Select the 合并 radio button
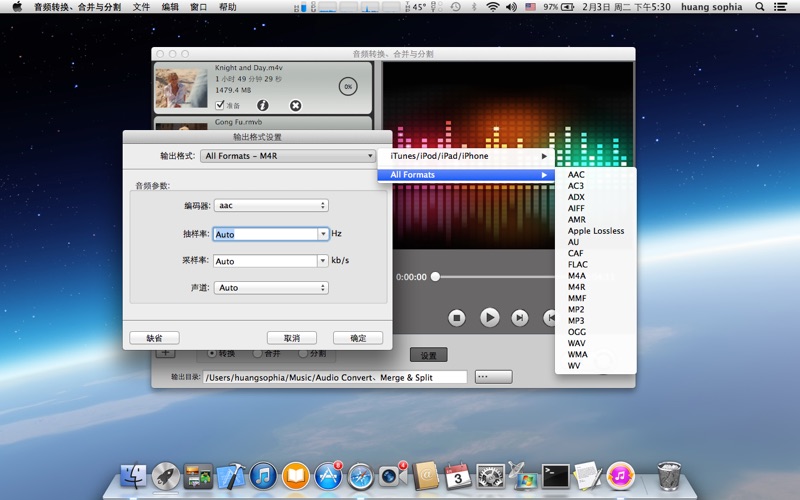800x500 pixels. pos(257,353)
